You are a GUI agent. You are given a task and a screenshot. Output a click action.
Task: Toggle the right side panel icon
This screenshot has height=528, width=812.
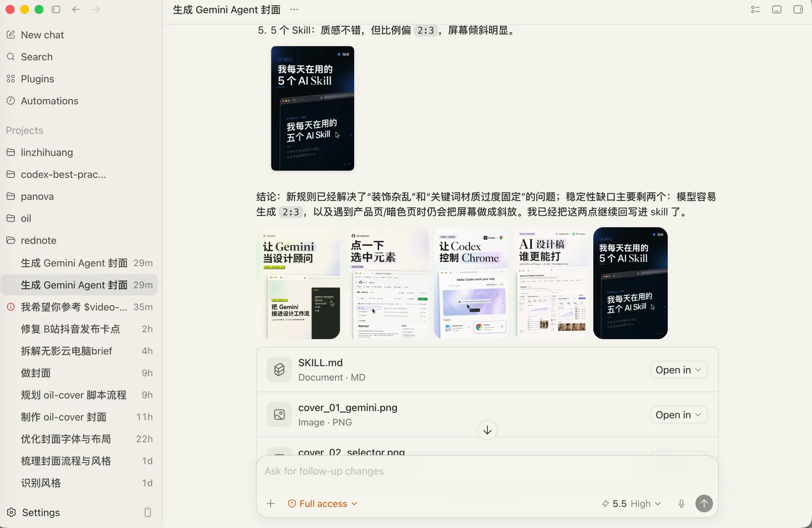(x=798, y=9)
